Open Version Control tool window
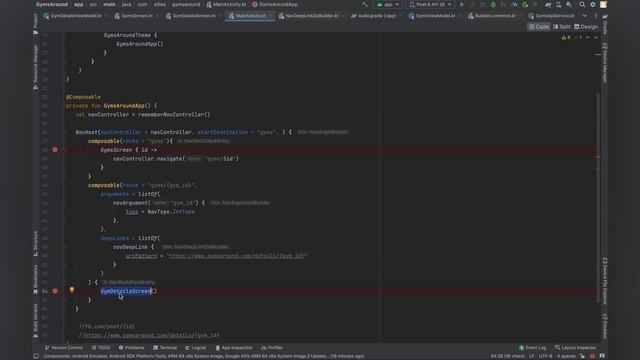 (x=64, y=348)
